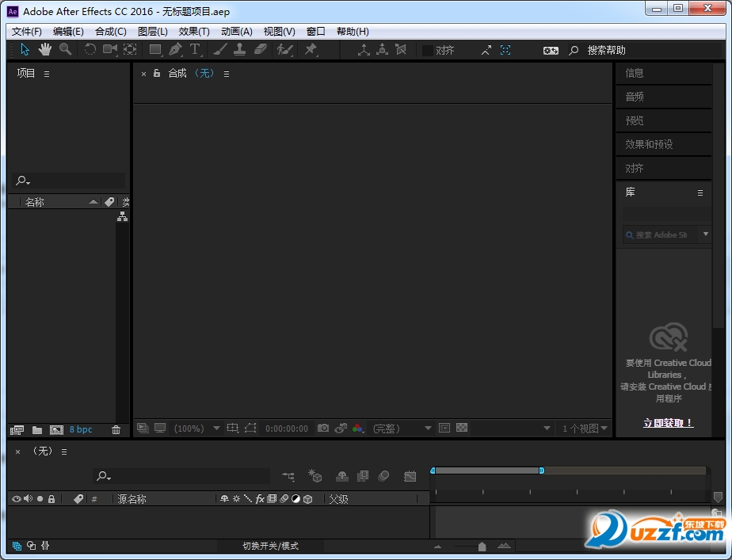Select the Rectangle shape tool
Screen dimensions: 732x560
pos(155,49)
